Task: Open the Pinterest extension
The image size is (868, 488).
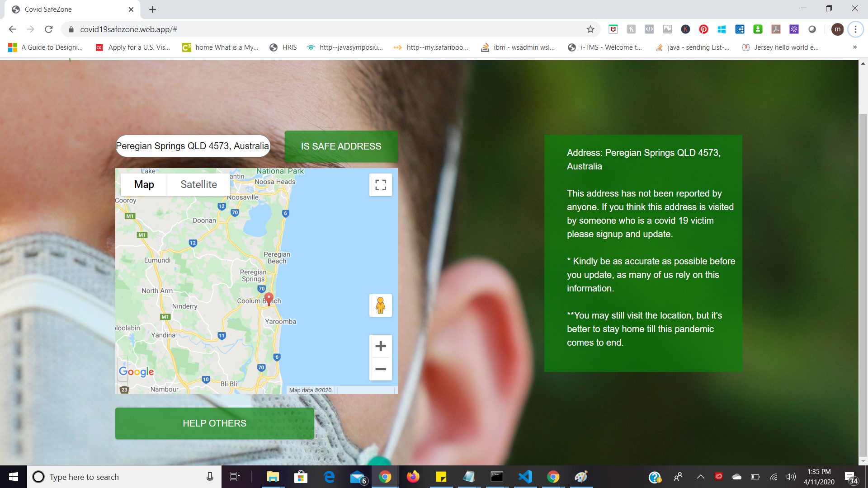Action: click(x=703, y=29)
